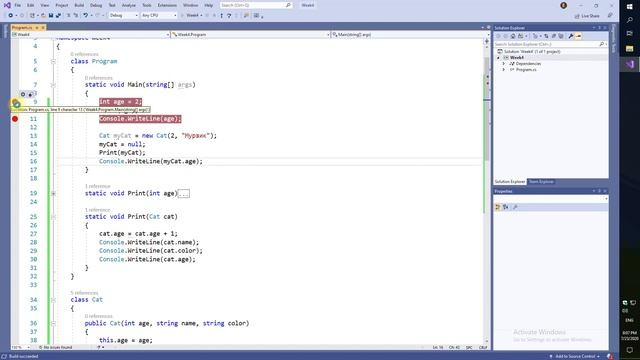Click the Send Feedback icon
Viewport: 640px width, 360px height.
coord(610,16)
